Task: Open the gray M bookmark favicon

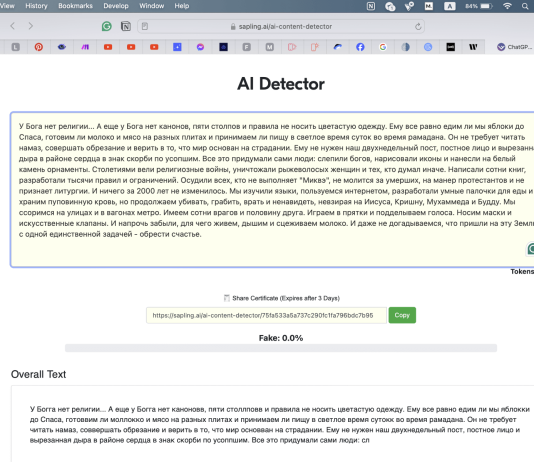Action: [x=269, y=47]
